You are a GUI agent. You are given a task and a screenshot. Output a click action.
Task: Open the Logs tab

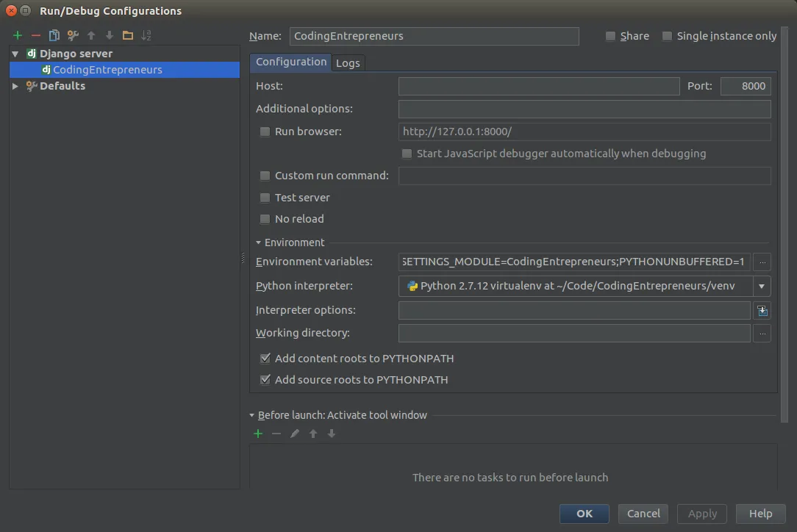349,63
